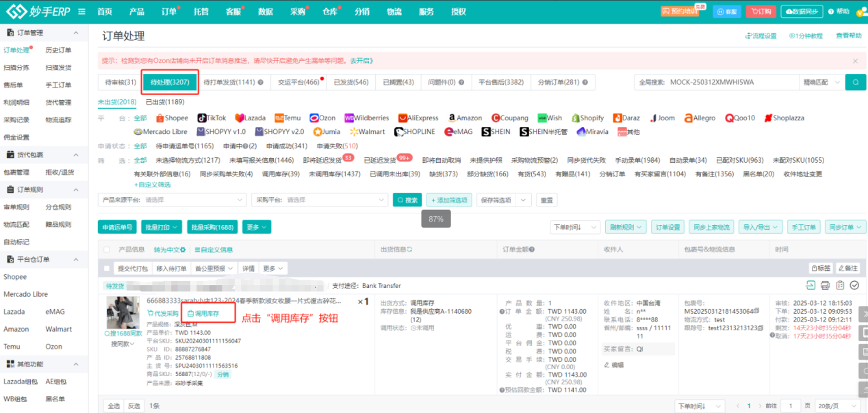
Task: Click the circled checkmark icon on the order row
Action: (854, 287)
